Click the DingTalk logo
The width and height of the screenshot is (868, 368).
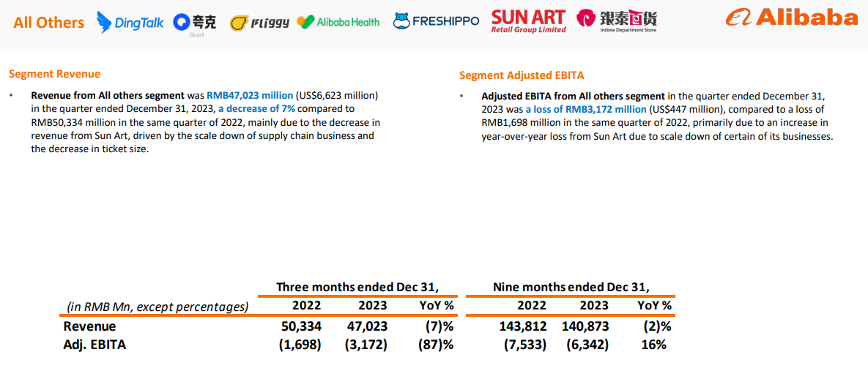pos(130,22)
